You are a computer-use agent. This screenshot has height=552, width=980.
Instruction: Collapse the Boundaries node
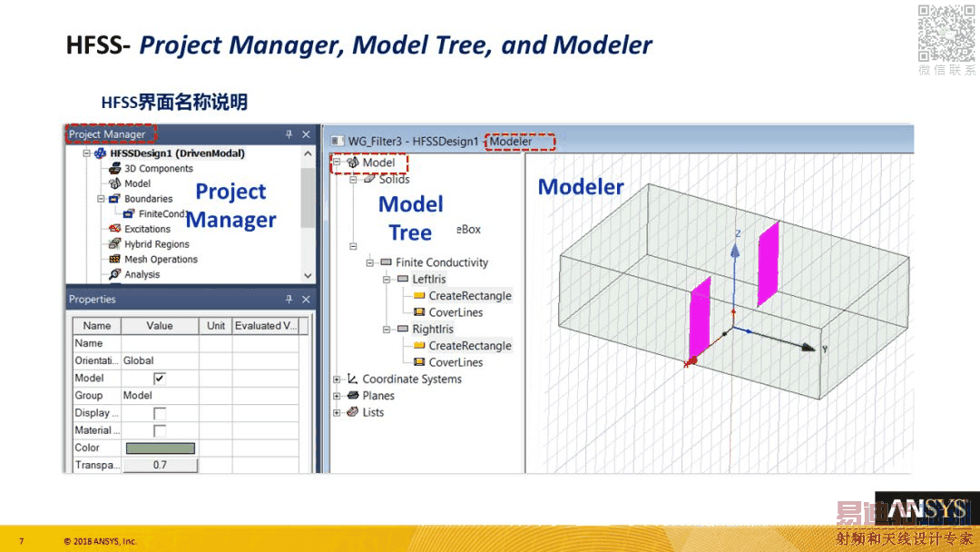point(101,199)
